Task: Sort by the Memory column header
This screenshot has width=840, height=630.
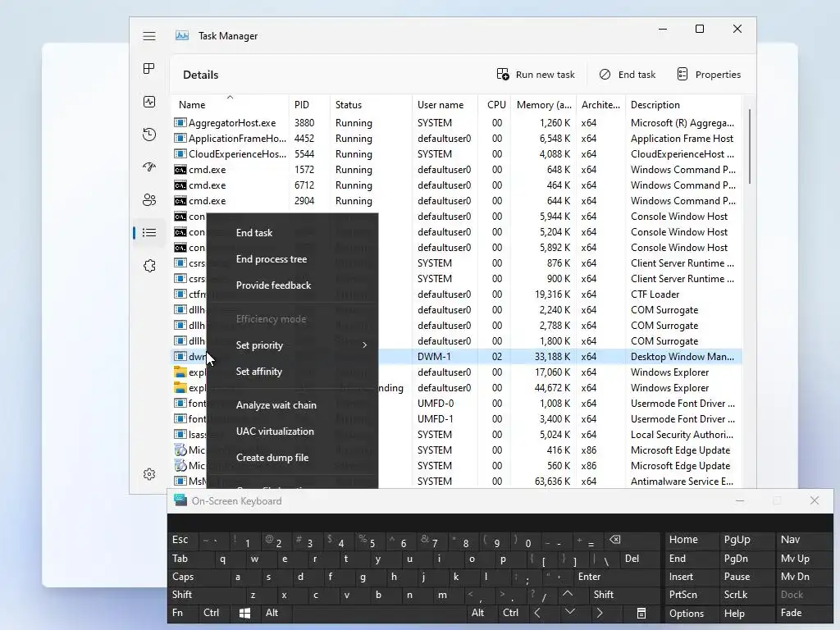Action: tap(544, 104)
